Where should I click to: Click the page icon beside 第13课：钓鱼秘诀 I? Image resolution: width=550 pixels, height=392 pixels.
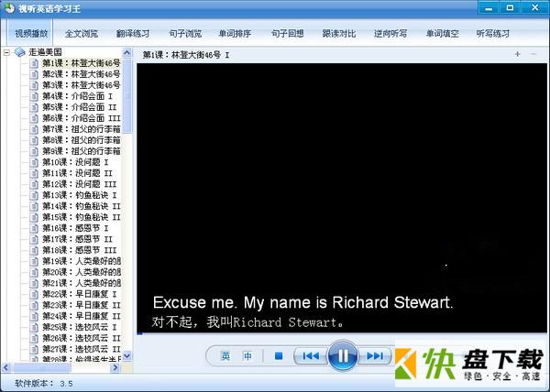tap(34, 195)
